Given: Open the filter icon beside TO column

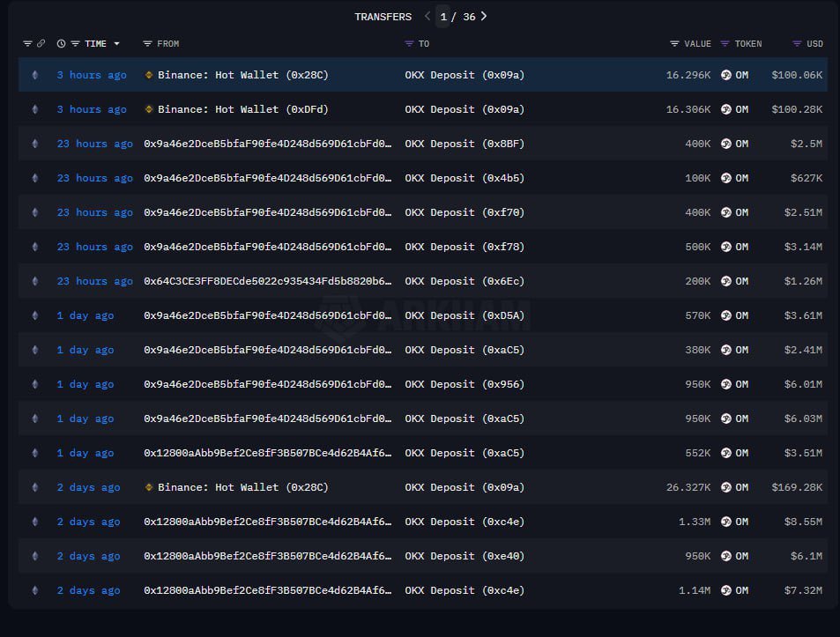Looking at the screenshot, I should click(x=409, y=43).
